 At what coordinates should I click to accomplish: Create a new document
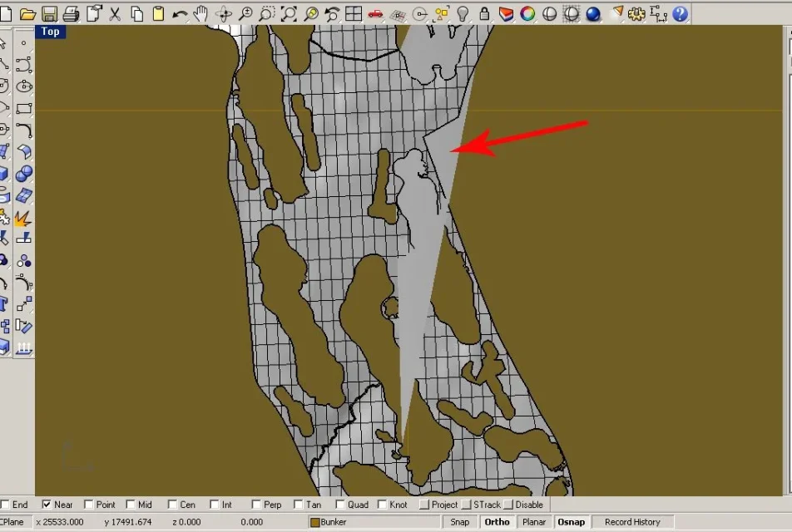pos(6,13)
